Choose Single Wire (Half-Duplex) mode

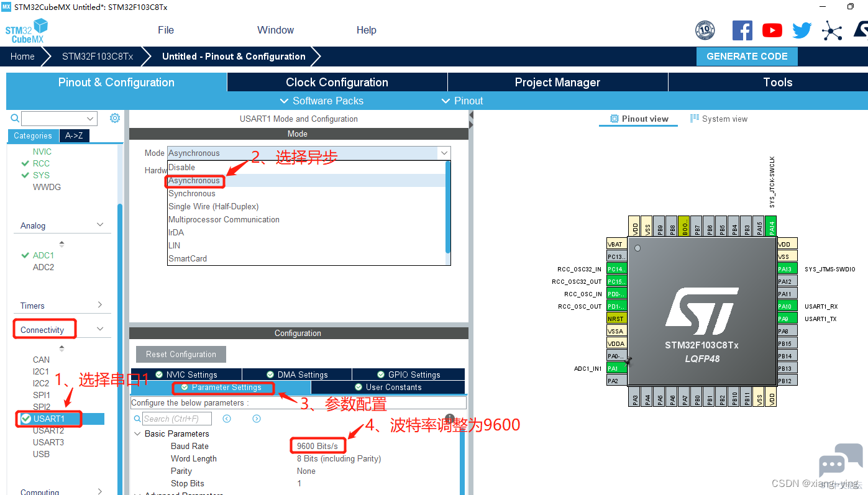(x=306, y=207)
